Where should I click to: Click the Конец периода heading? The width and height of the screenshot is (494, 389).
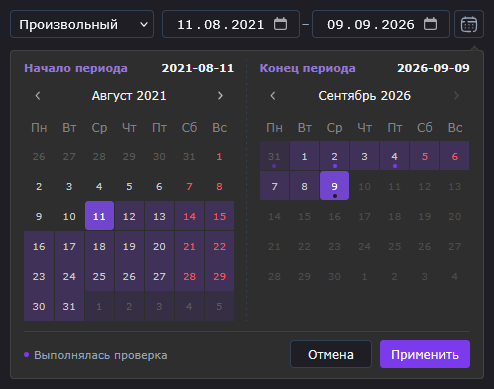click(x=308, y=68)
